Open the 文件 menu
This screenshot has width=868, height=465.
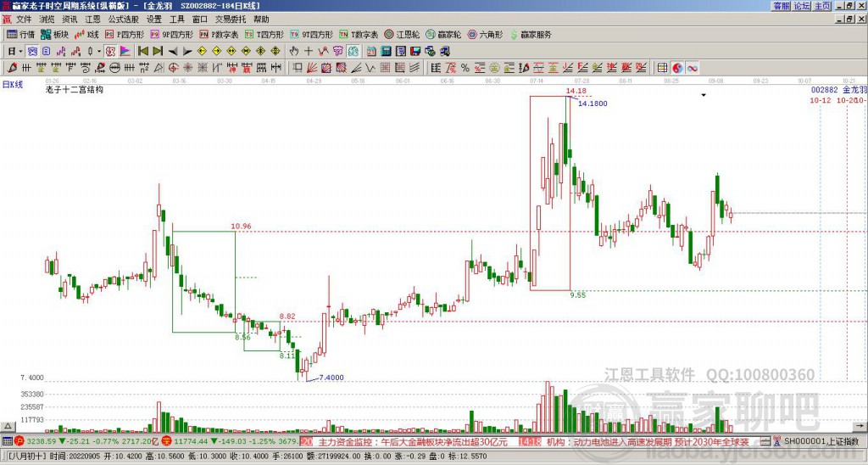[x=24, y=20]
